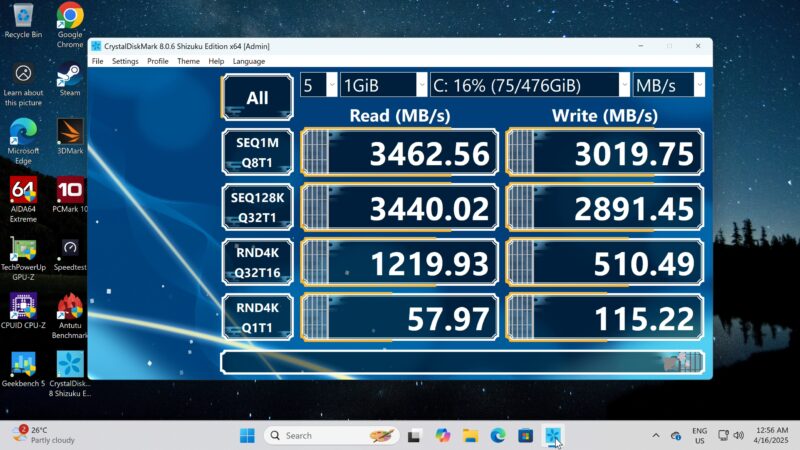Run SEQ128K Q32T1 test
The width and height of the screenshot is (800, 450).
click(257, 208)
